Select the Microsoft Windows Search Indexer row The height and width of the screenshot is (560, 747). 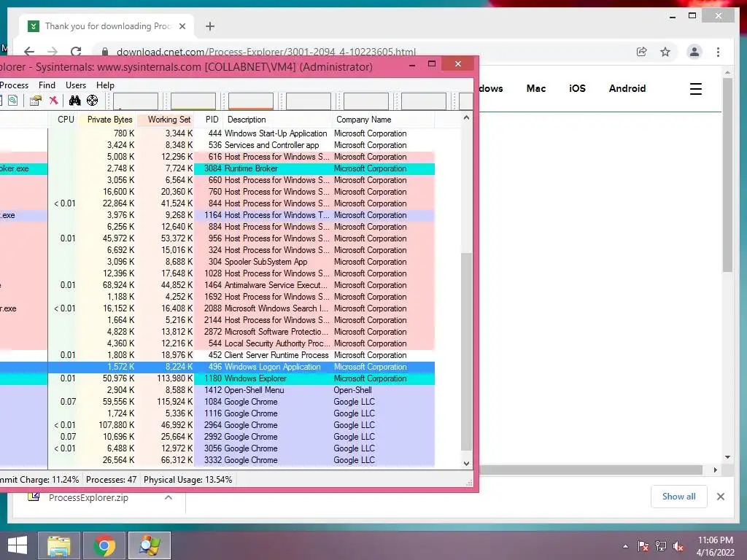(x=217, y=308)
